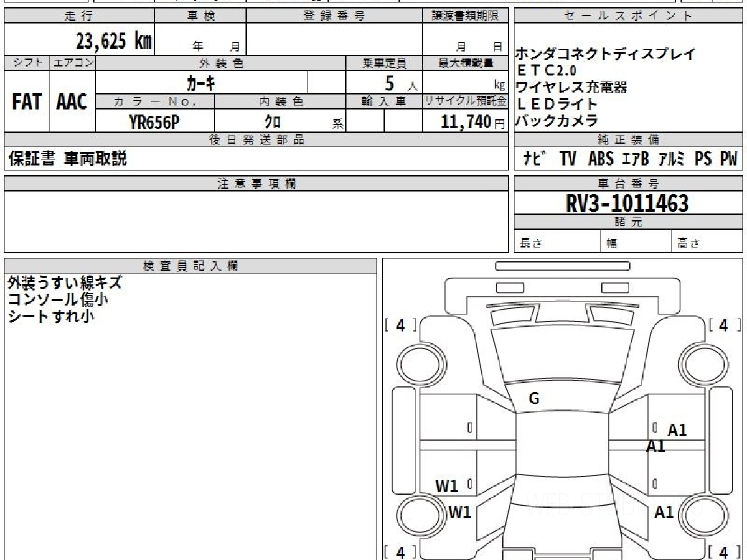This screenshot has height=560, width=747.
Task: Select the バックカメラ line
Action: pyautogui.click(x=557, y=121)
